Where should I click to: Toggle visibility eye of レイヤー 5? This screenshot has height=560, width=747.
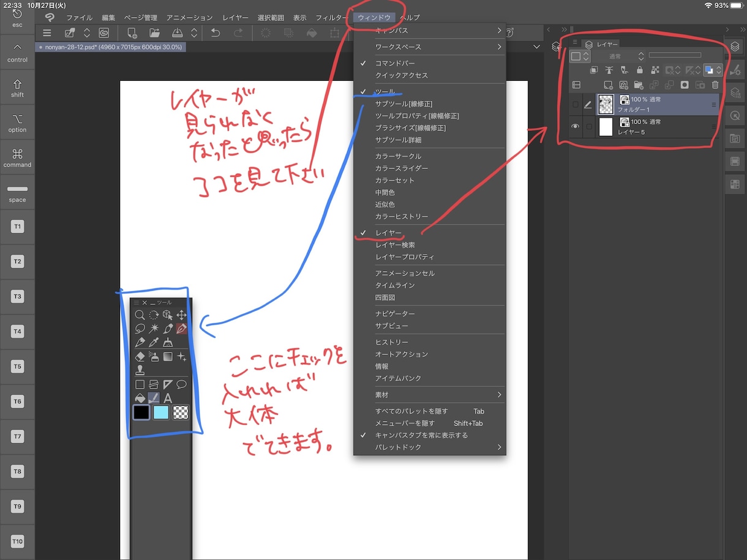pyautogui.click(x=575, y=126)
